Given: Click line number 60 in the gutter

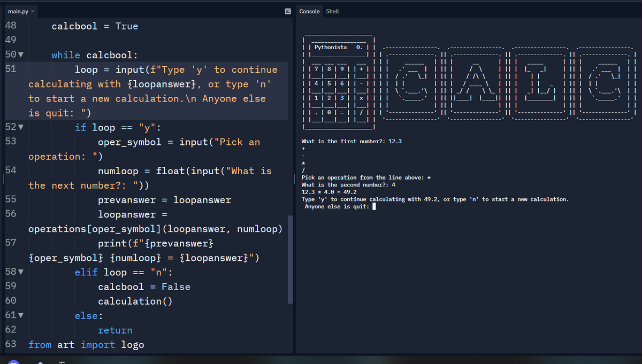Looking at the screenshot, I should click(11, 301).
